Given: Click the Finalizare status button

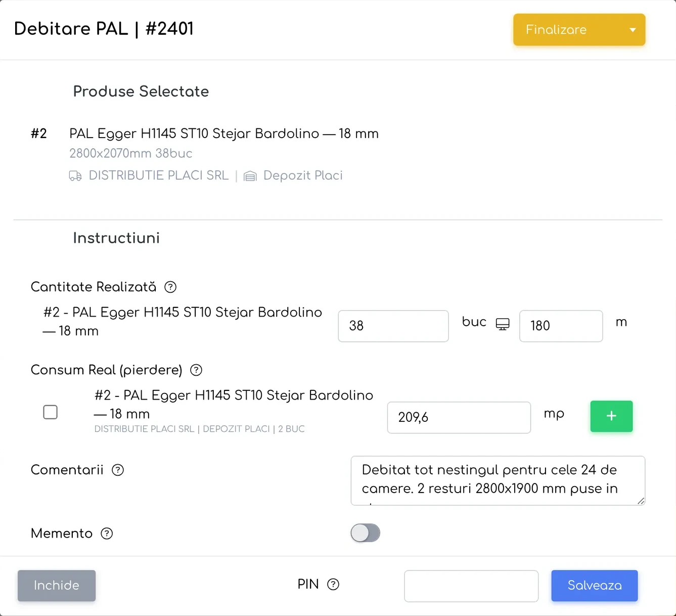Looking at the screenshot, I should tap(579, 30).
